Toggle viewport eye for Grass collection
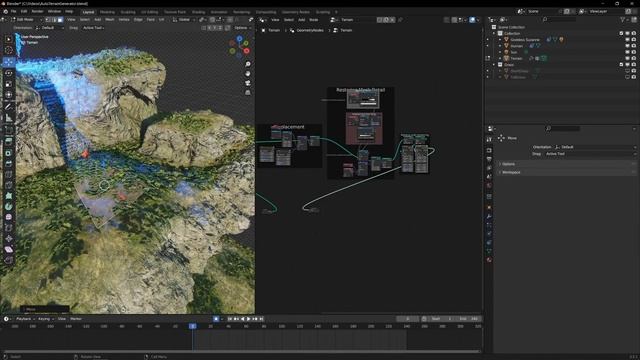Screen dimensions: 640x360 point(628,64)
